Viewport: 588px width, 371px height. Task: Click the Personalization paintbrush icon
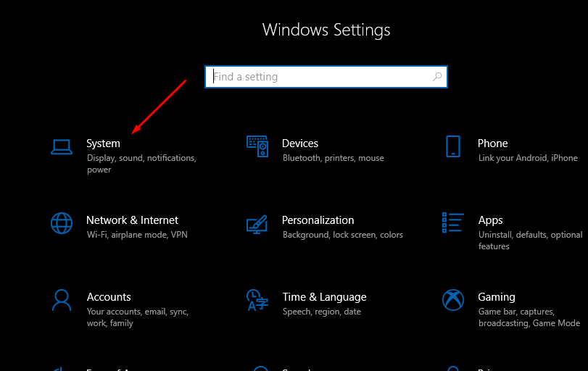point(257,224)
